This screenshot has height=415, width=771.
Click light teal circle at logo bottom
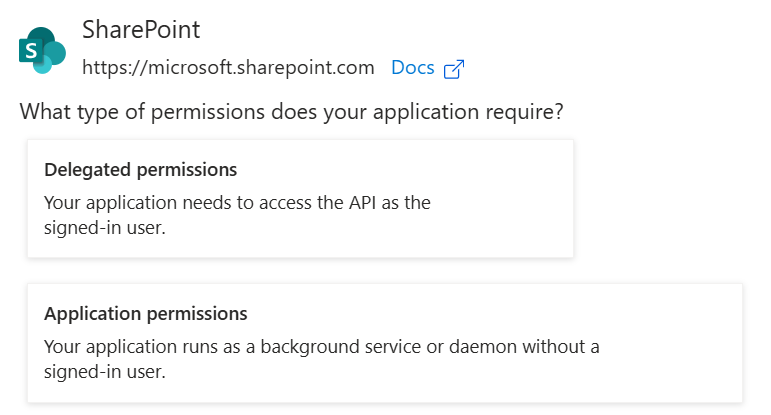(42, 65)
